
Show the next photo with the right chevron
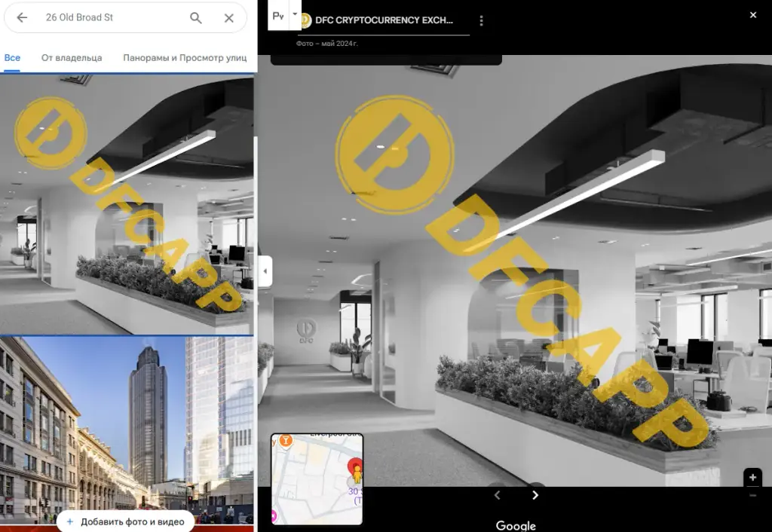click(x=535, y=495)
